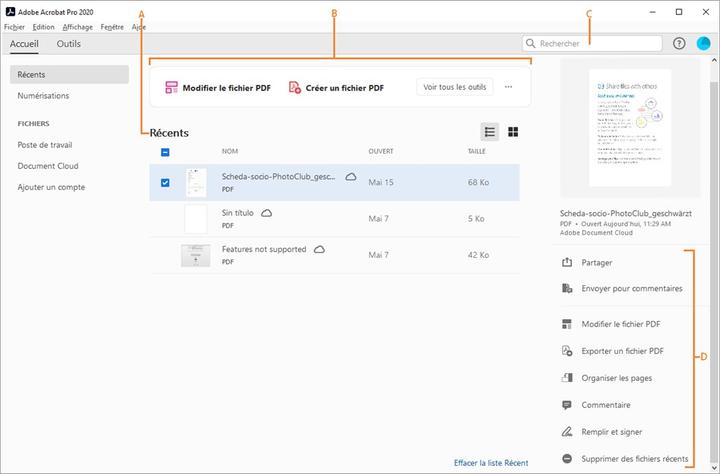The height and width of the screenshot is (474, 720).
Task: Open Poste de travail in sidebar
Action: point(45,145)
